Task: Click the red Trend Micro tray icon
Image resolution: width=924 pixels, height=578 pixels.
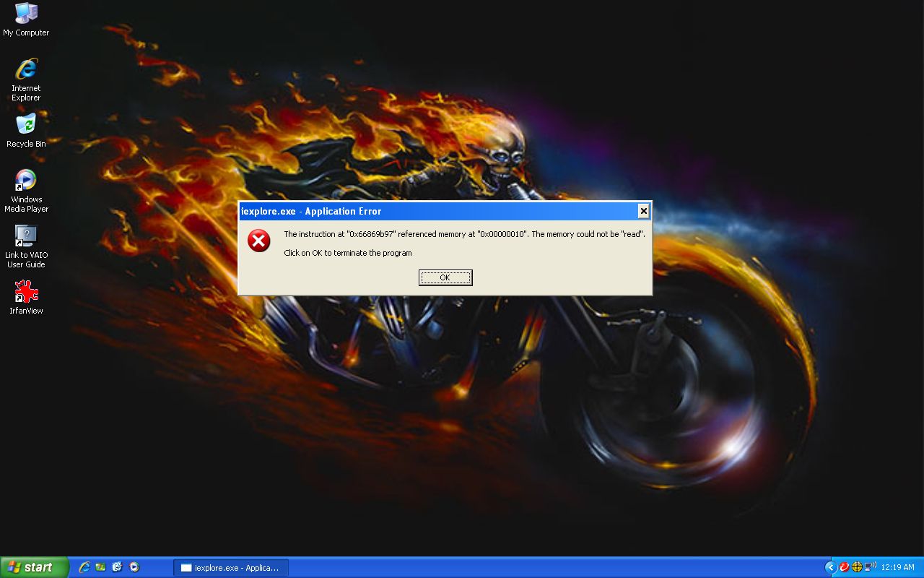Action: pyautogui.click(x=844, y=567)
